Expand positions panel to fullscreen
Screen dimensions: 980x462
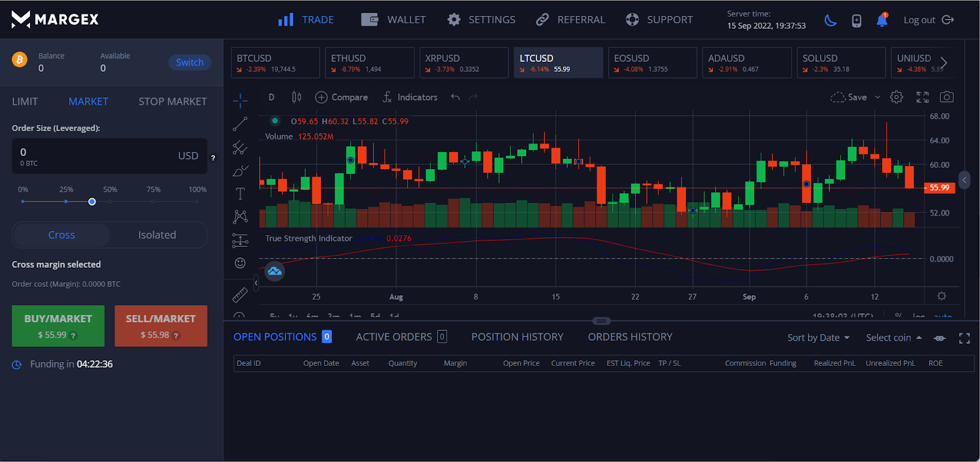click(x=965, y=338)
